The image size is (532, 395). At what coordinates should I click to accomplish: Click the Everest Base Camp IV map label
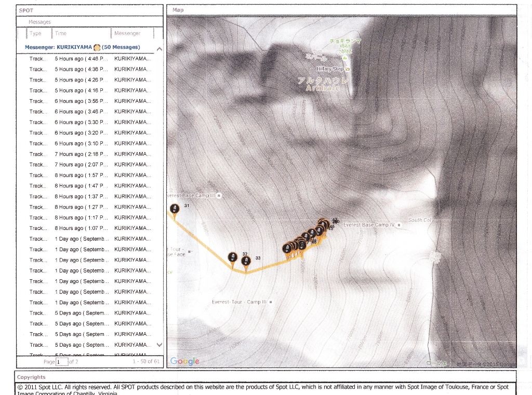(369, 224)
